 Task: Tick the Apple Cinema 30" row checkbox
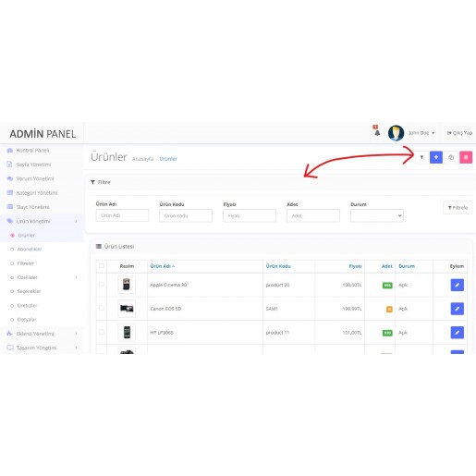click(x=102, y=285)
